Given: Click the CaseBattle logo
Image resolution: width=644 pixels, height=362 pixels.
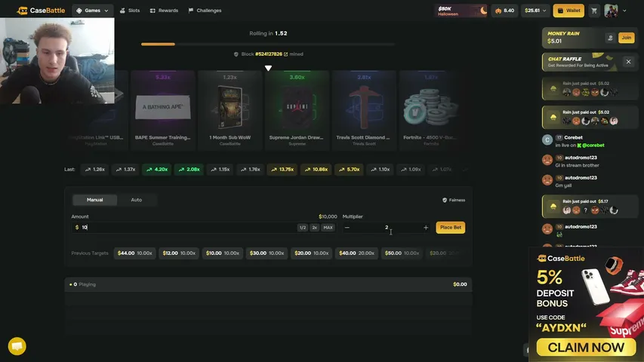Looking at the screenshot, I should point(41,11).
